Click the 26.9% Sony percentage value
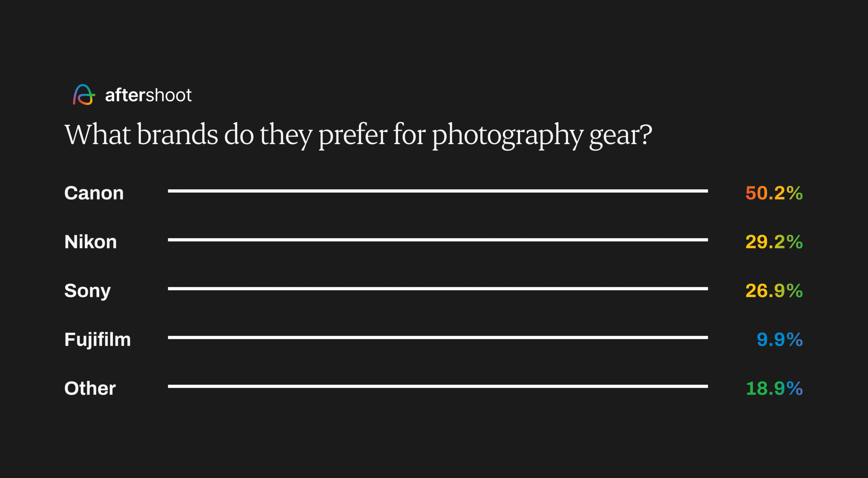The height and width of the screenshot is (478, 868). tap(774, 291)
